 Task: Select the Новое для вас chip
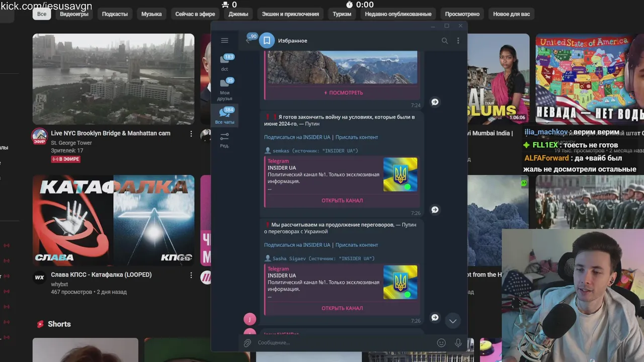(x=512, y=14)
